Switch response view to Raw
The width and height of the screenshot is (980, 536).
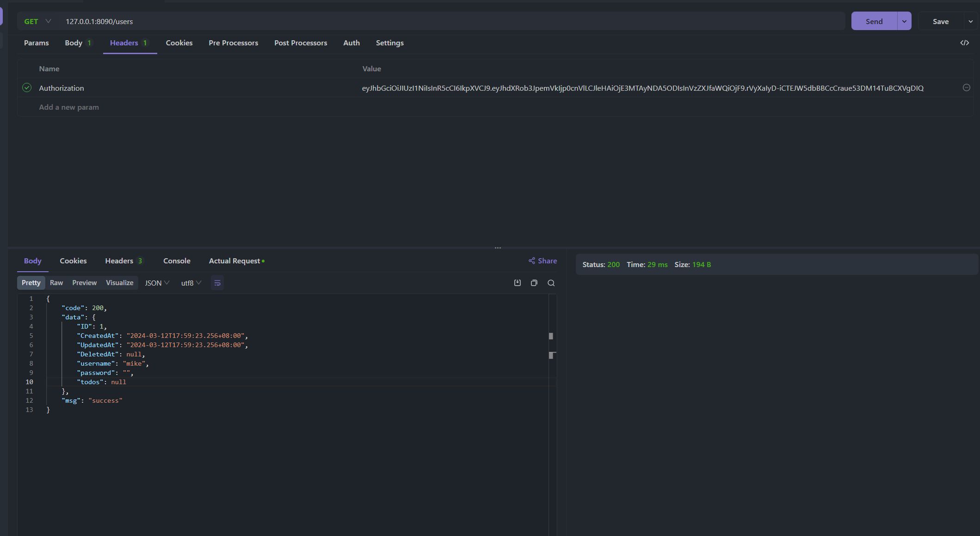[56, 282]
